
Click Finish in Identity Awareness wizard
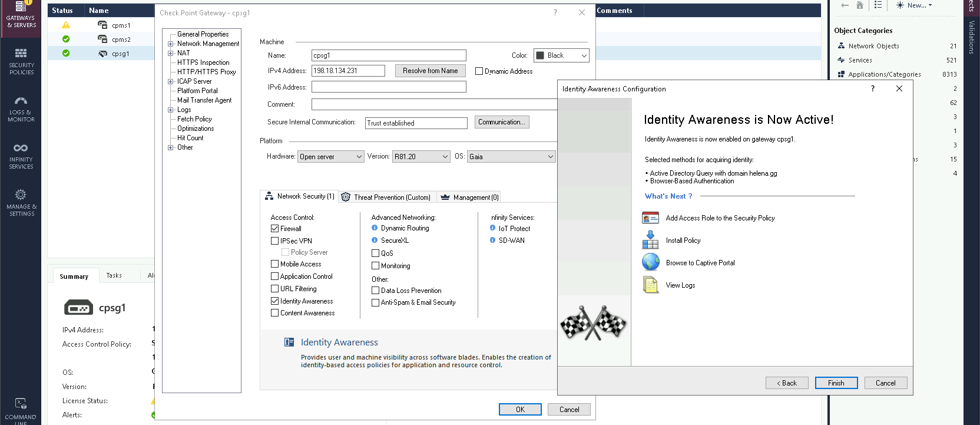[x=836, y=383]
